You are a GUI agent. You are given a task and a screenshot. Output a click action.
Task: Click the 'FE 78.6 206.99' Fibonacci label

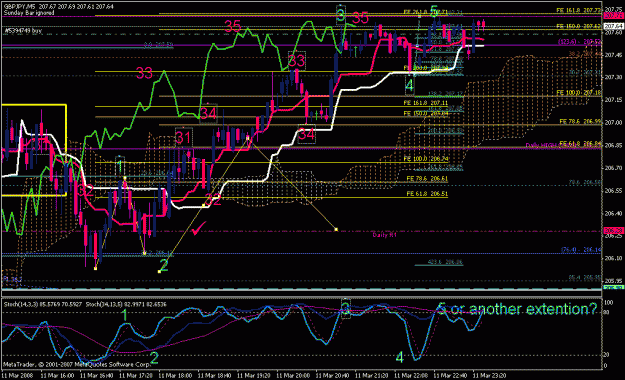click(580, 121)
